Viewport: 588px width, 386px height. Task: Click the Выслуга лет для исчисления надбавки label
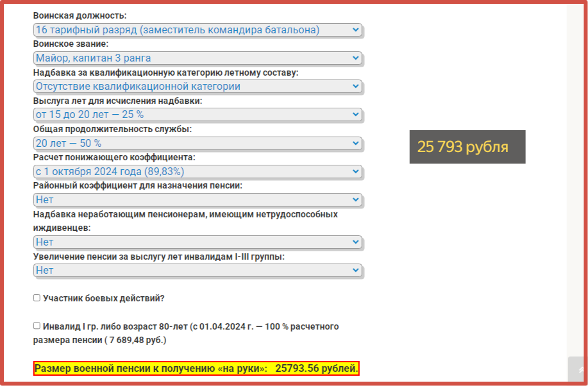(118, 101)
